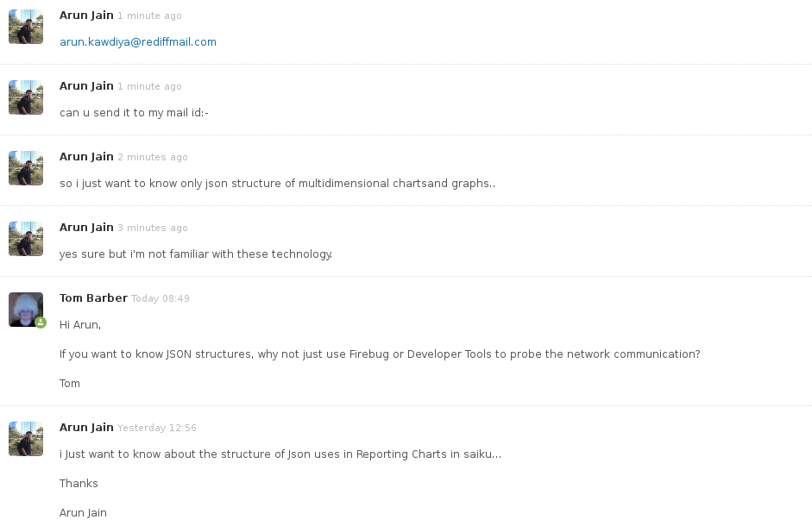Viewport: 812px width, 526px height.
Task: Click the green online status badge on Tom's avatar
Action: [41, 322]
